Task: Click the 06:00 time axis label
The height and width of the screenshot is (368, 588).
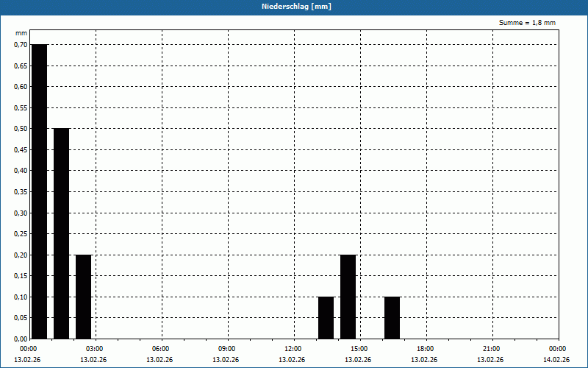Action: pos(160,349)
